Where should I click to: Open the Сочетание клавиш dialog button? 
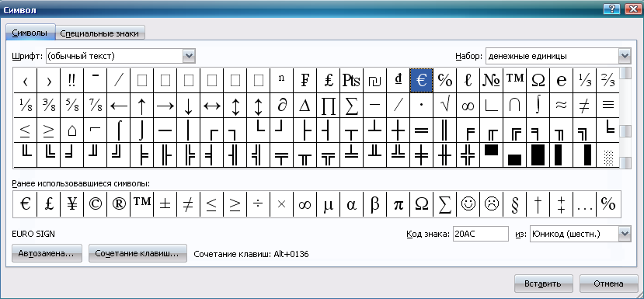(138, 253)
